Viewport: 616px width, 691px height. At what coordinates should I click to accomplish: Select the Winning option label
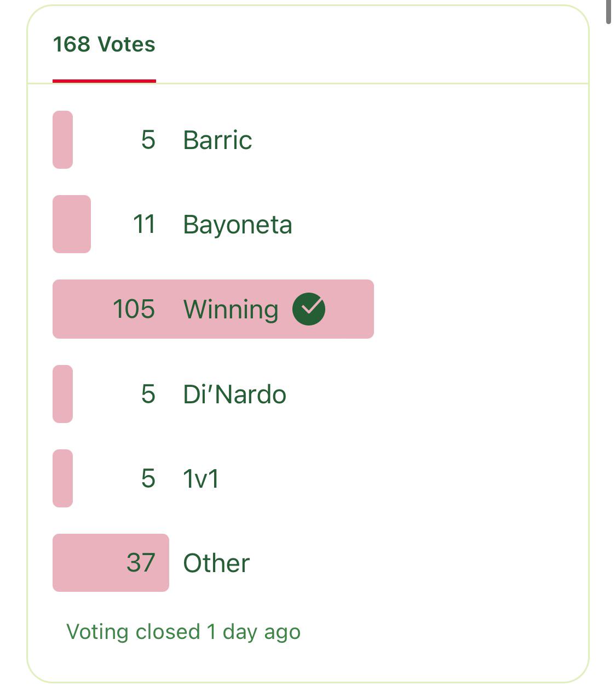pos(231,309)
